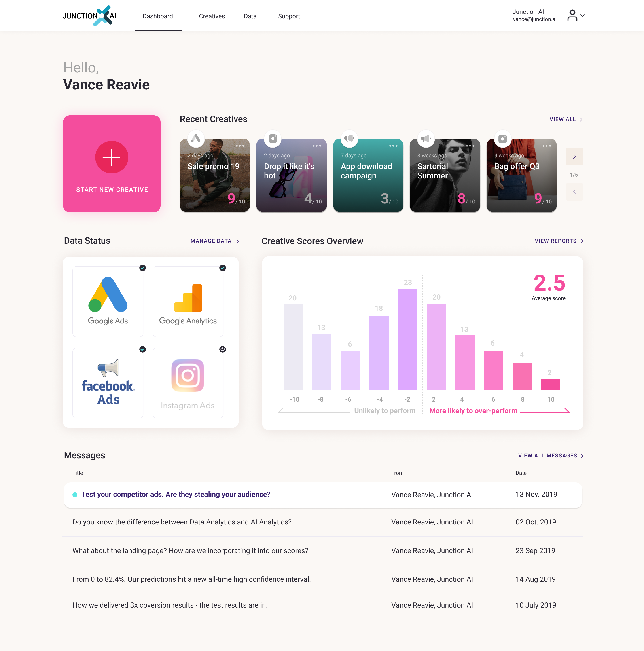
Task: Go to next page of recent creatives
Action: 574,157
